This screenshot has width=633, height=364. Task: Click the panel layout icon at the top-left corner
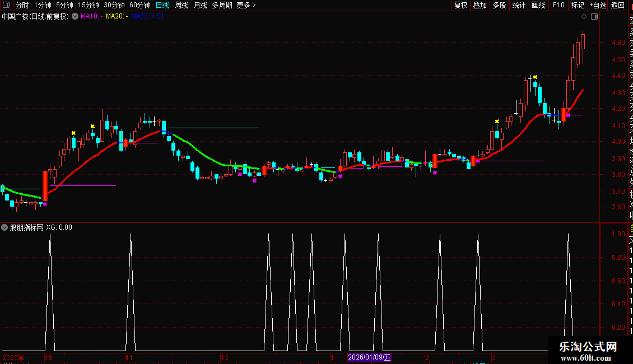coord(6,5)
